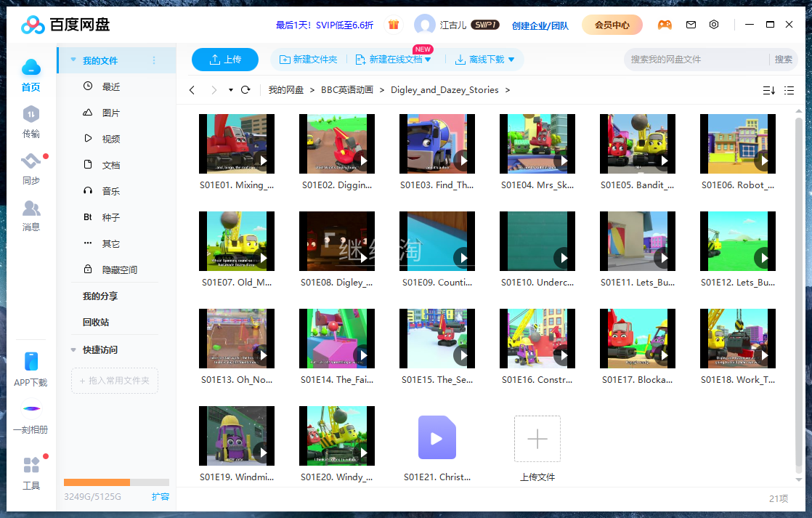812x518 pixels.
Task: Go forward with the right arrow
Action: (x=214, y=90)
